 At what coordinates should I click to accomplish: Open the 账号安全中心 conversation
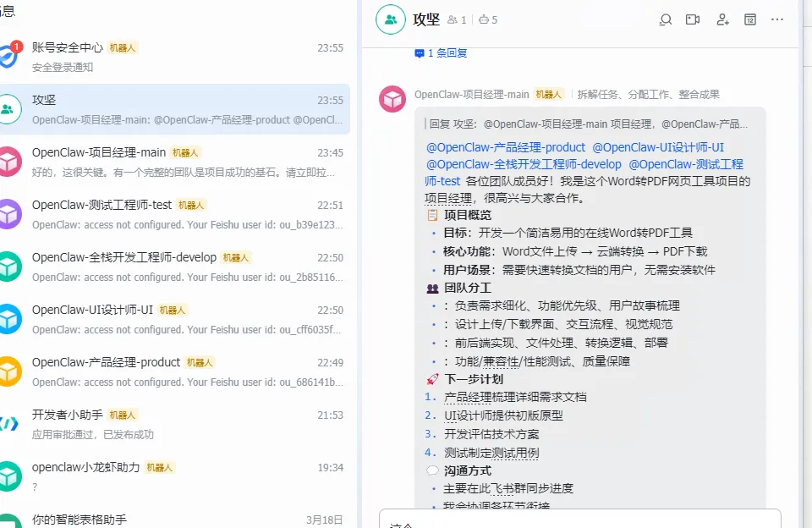tap(175, 57)
